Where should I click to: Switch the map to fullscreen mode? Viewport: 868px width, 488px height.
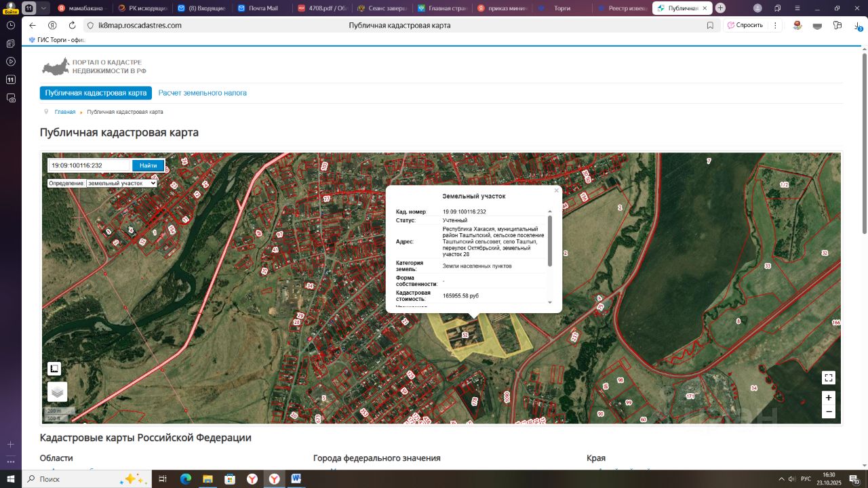point(828,378)
